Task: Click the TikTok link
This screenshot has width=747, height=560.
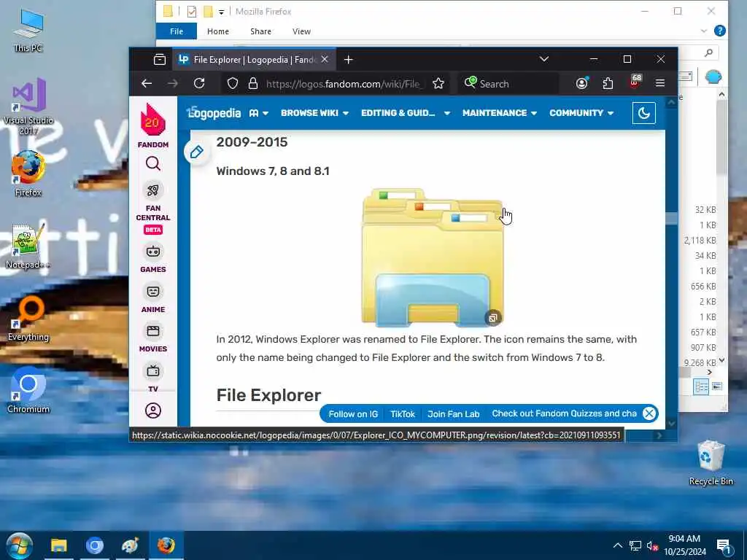Action: click(403, 414)
